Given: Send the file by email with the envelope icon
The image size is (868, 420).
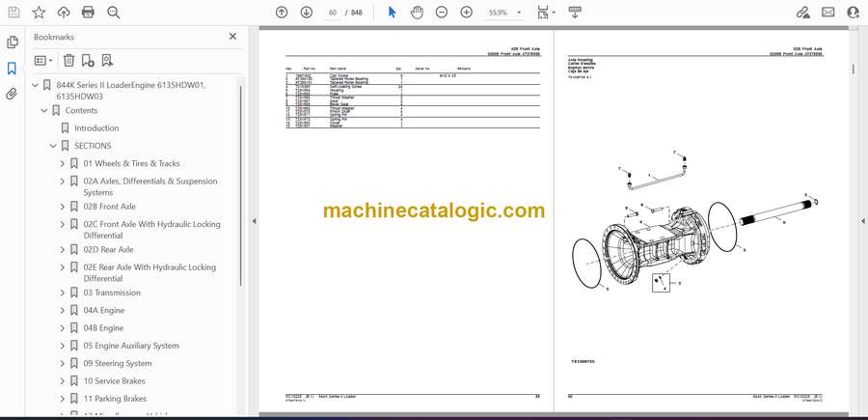Looking at the screenshot, I should pyautogui.click(x=828, y=13).
